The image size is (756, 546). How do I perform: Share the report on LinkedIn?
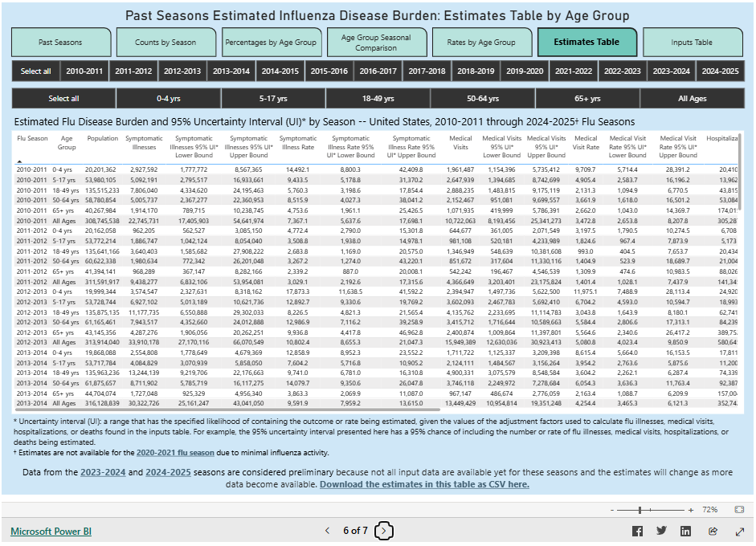point(685,531)
